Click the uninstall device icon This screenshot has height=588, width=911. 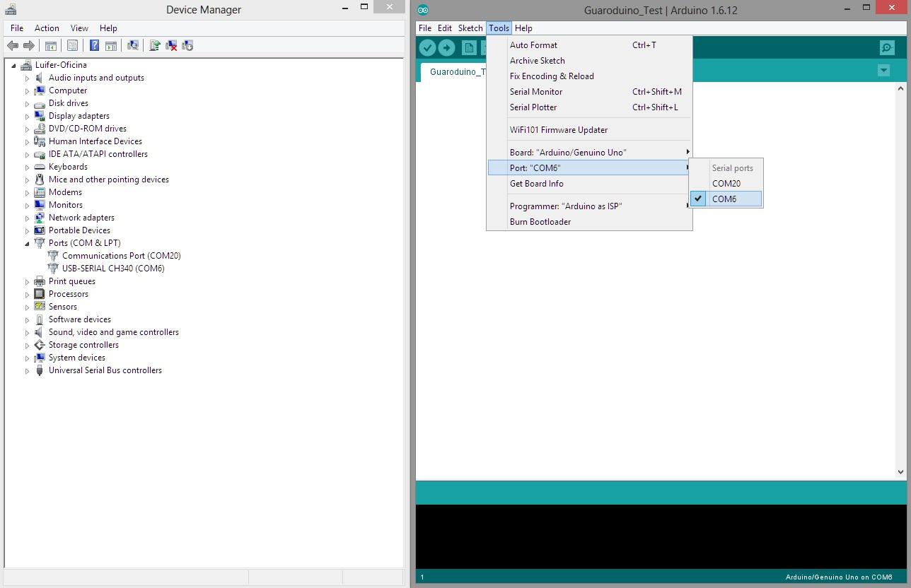point(171,45)
